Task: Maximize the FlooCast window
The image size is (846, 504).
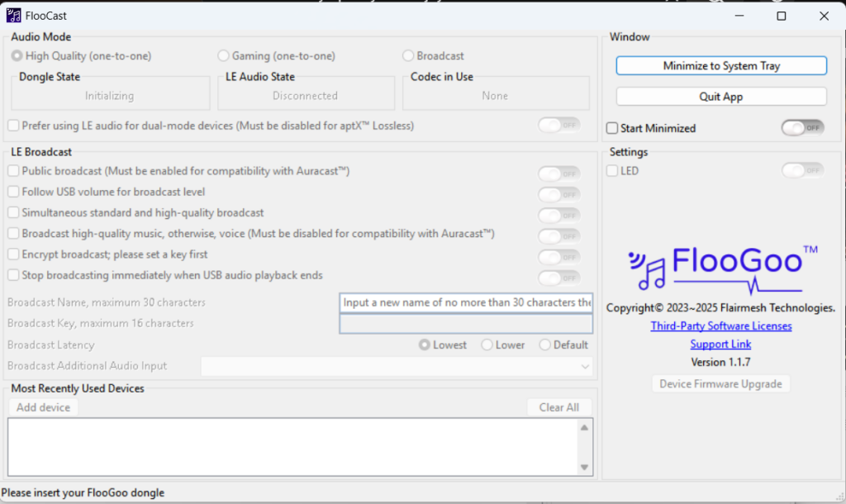Action: tap(782, 16)
